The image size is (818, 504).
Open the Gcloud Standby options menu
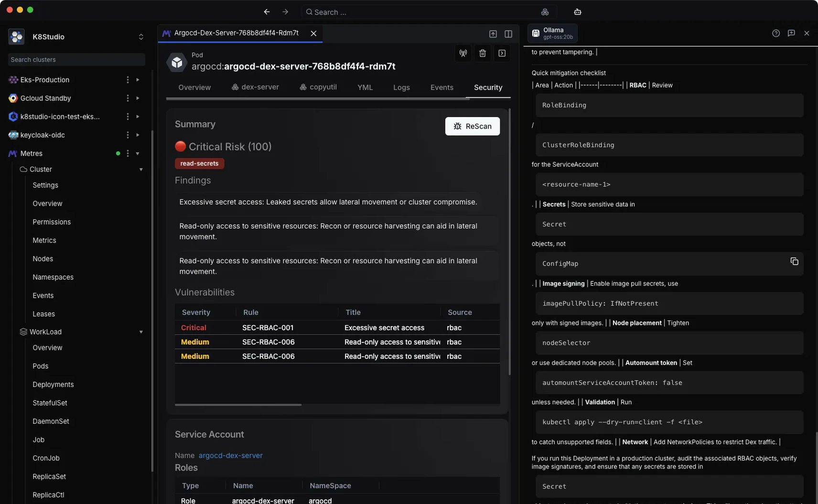(128, 98)
